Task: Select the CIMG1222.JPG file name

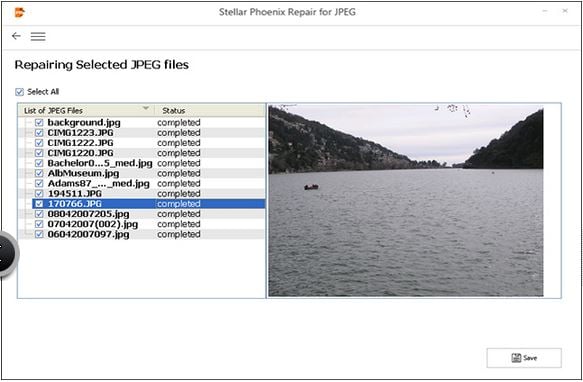Action: pyautogui.click(x=80, y=142)
